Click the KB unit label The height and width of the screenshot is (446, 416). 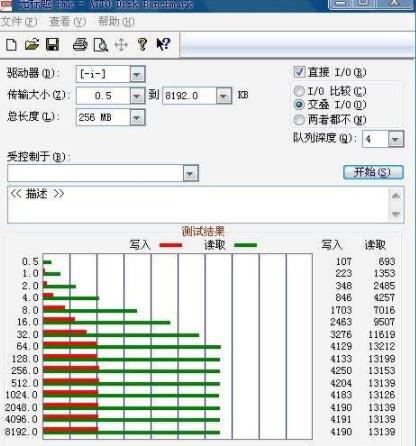243,95
